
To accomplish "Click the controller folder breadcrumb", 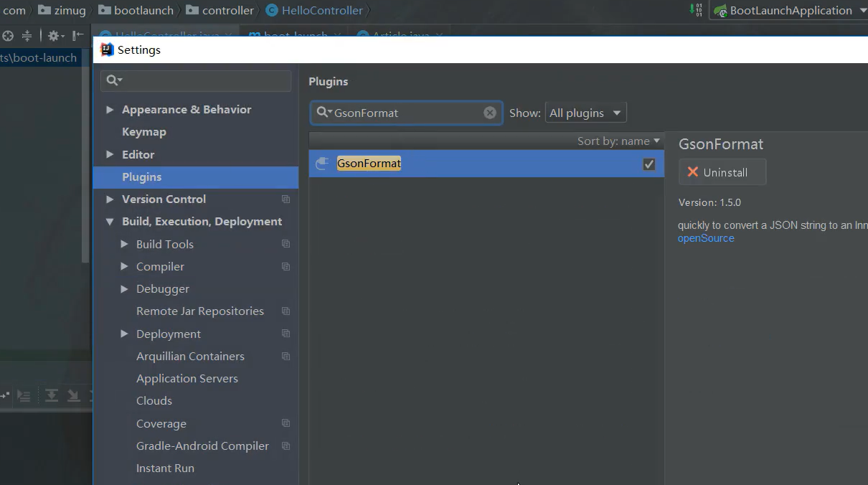I will [x=220, y=10].
